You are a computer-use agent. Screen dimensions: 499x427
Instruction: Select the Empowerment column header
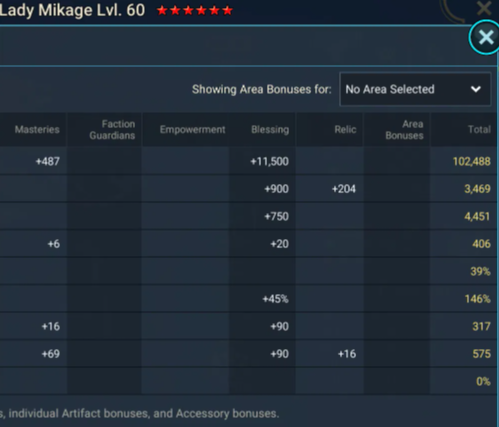coord(192,130)
